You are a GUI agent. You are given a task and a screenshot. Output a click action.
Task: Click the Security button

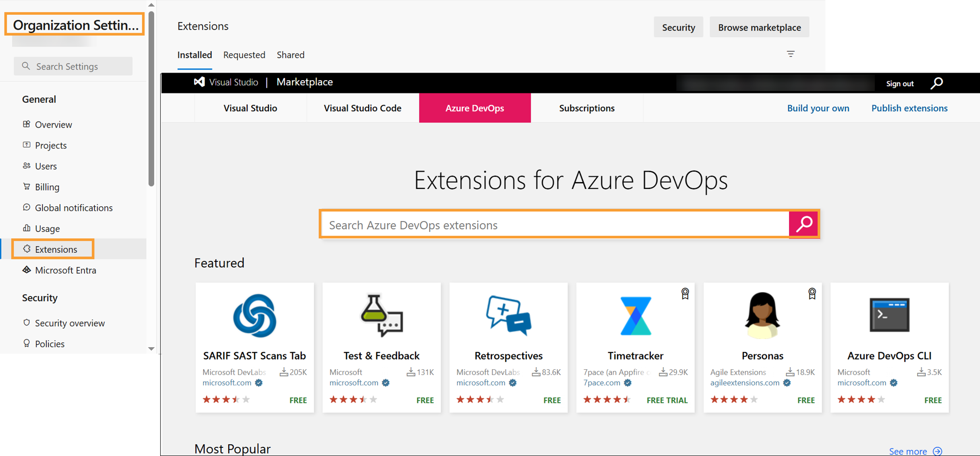[678, 27]
